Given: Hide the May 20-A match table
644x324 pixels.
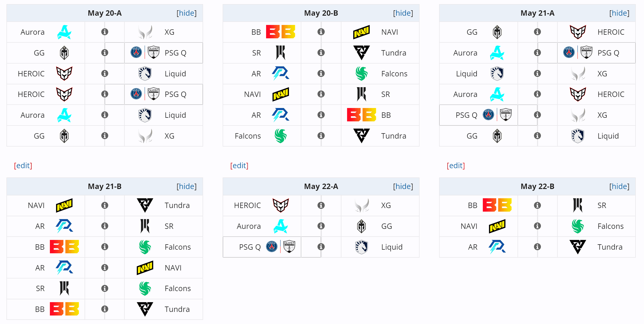Looking at the screenshot, I should pos(187,13).
